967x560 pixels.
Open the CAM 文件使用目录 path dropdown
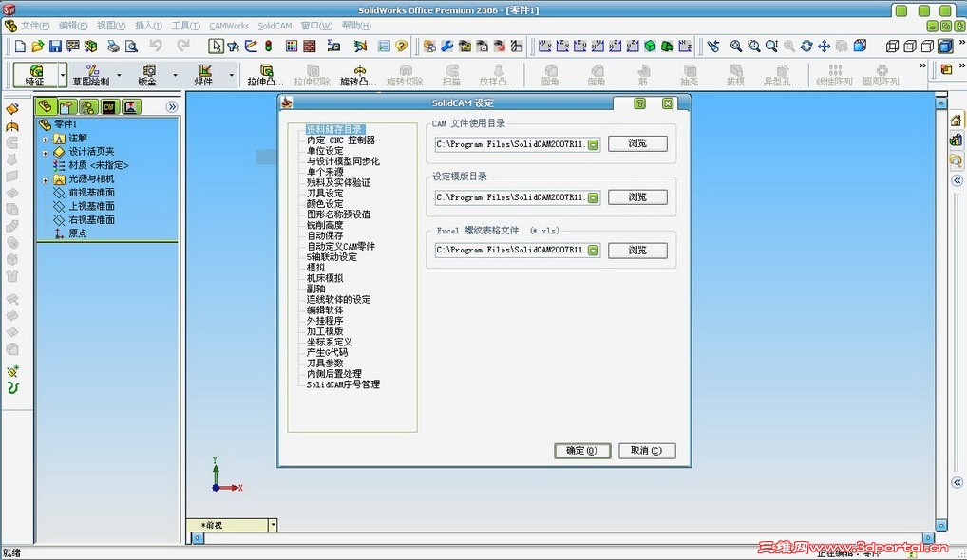click(x=594, y=145)
